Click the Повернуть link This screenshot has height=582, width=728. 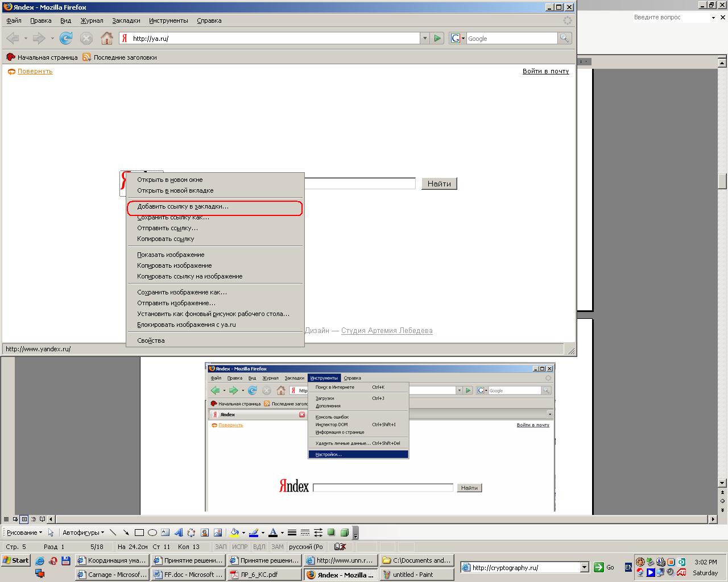(x=35, y=71)
